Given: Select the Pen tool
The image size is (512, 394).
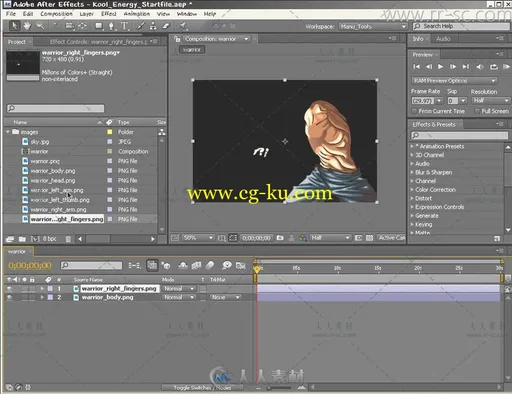Looking at the screenshot, I should (111, 26).
